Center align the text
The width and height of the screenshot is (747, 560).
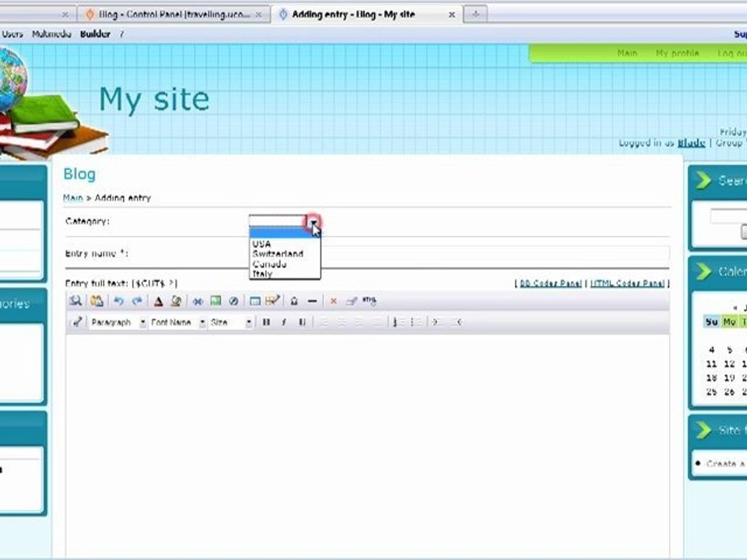(x=342, y=322)
